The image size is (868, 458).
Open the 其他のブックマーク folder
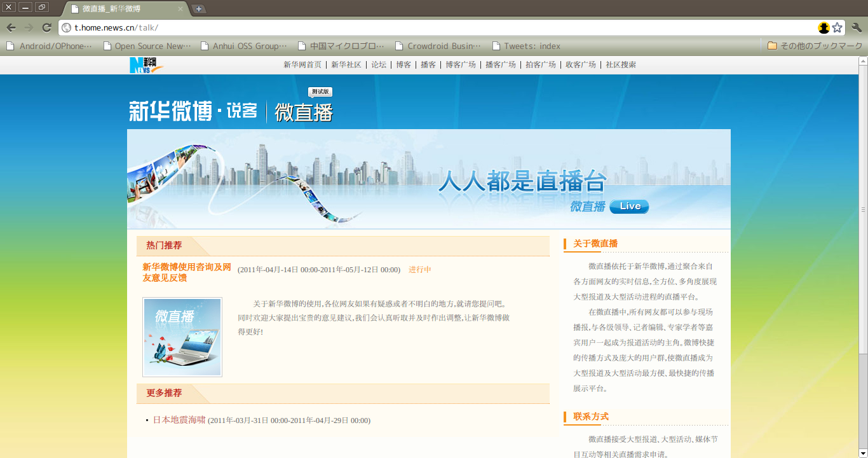click(x=815, y=46)
